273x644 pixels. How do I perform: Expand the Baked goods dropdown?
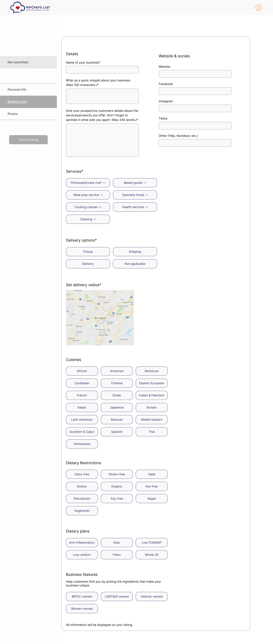(x=135, y=183)
